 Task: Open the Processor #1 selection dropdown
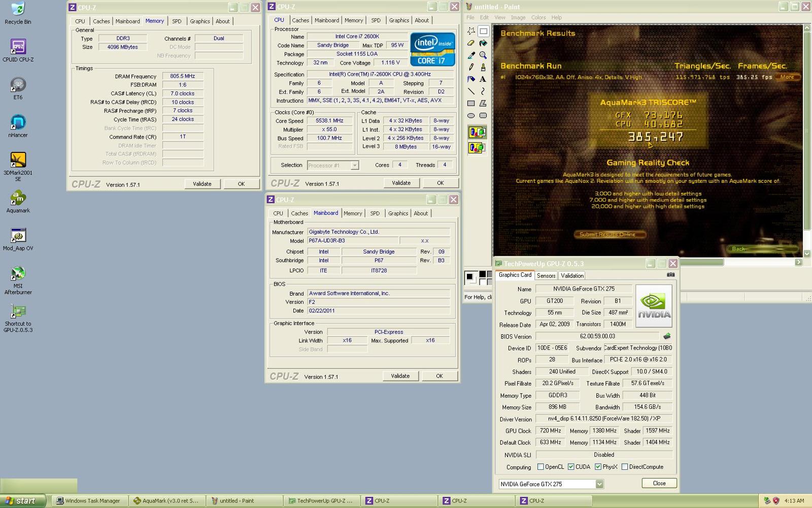click(355, 165)
